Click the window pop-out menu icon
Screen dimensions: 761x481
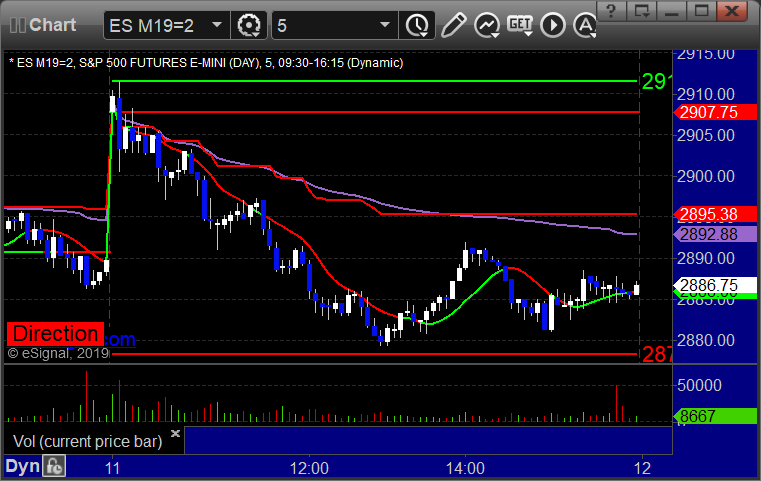click(642, 11)
